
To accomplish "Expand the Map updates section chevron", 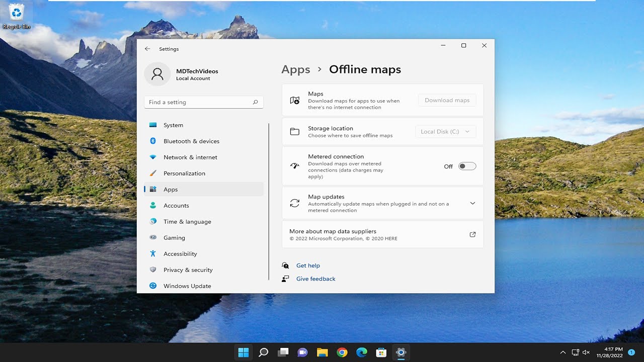I will pos(472,203).
